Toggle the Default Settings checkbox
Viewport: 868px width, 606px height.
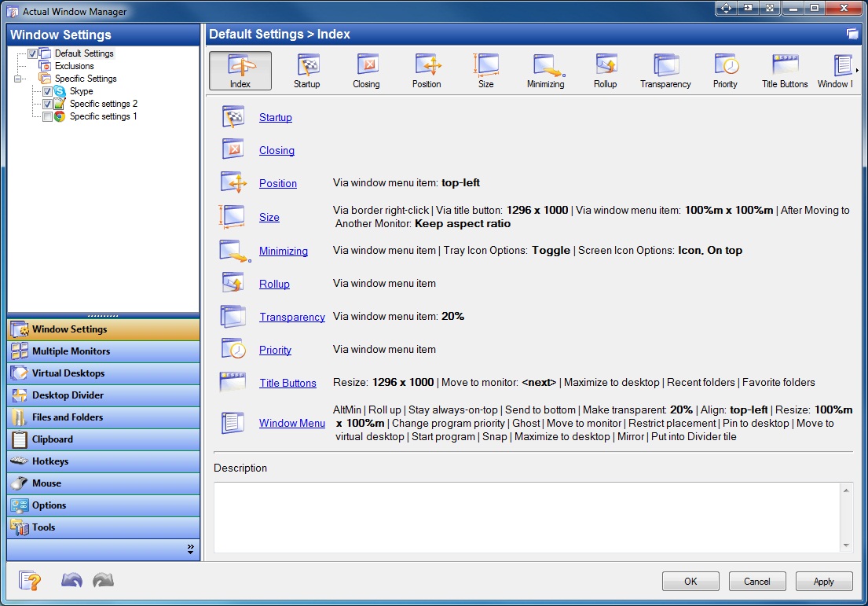tap(32, 53)
